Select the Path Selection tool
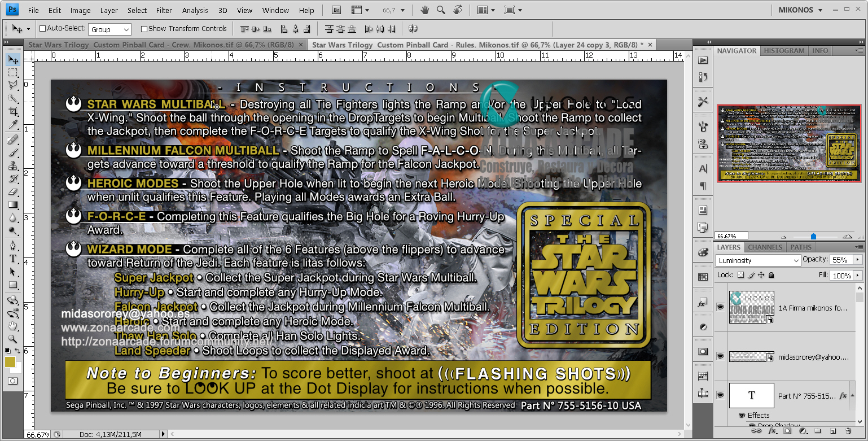The height and width of the screenshot is (441, 868). tap(13, 272)
